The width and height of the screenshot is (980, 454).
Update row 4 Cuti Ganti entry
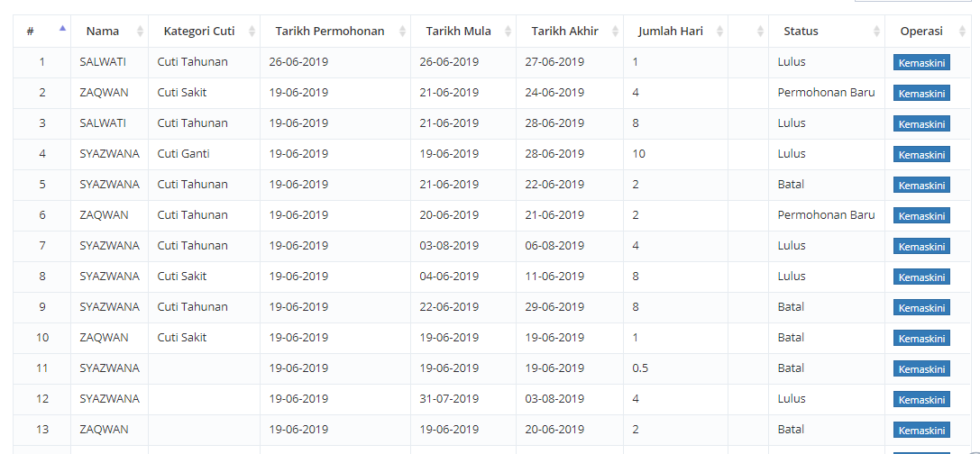921,154
